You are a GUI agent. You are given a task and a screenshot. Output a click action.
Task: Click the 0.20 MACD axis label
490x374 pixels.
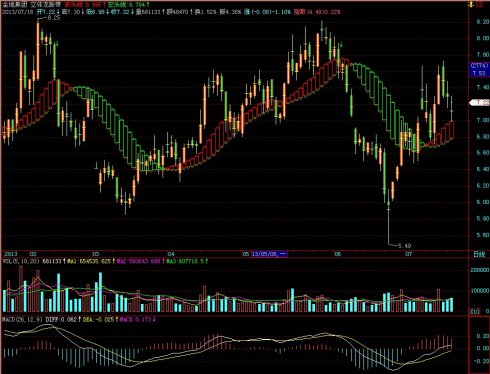click(483, 336)
